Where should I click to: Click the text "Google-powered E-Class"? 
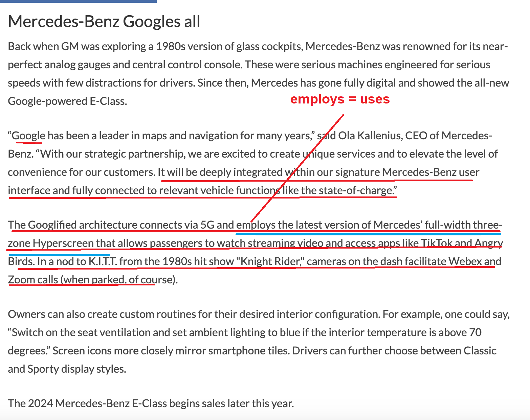[x=66, y=101]
